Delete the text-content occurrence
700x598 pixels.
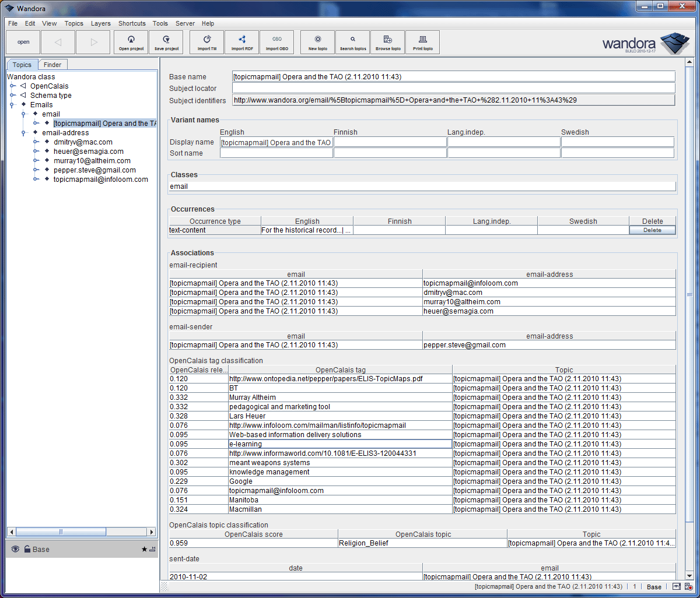[652, 230]
